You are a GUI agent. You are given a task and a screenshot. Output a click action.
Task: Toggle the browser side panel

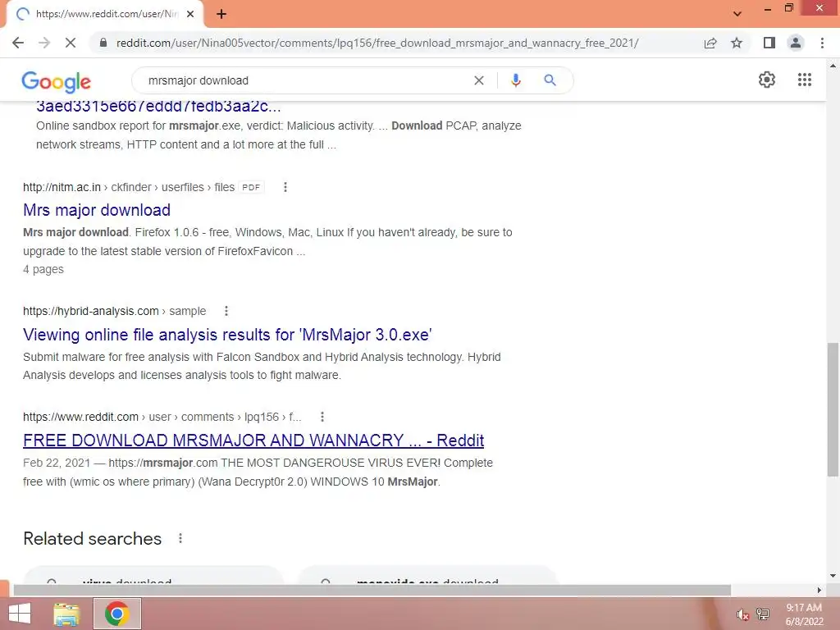click(x=769, y=43)
